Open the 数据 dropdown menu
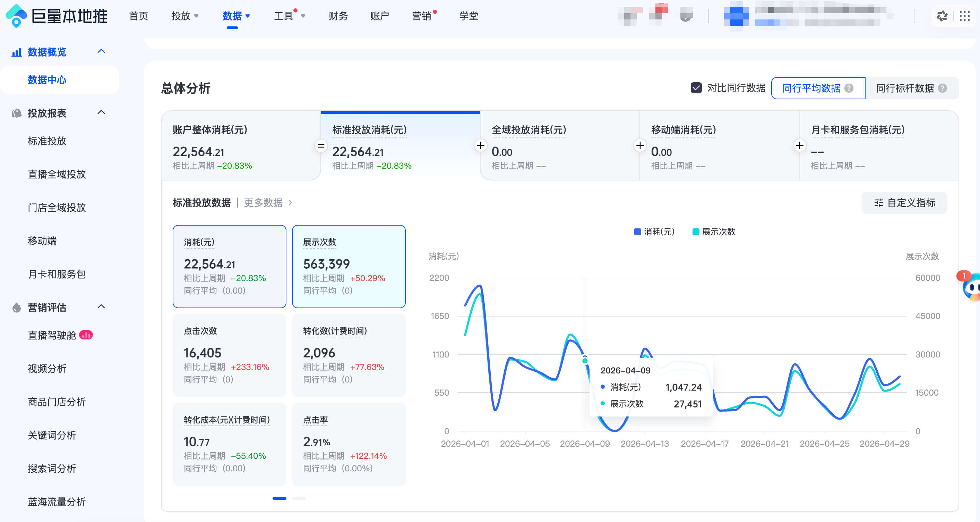The width and height of the screenshot is (980, 522). [236, 16]
